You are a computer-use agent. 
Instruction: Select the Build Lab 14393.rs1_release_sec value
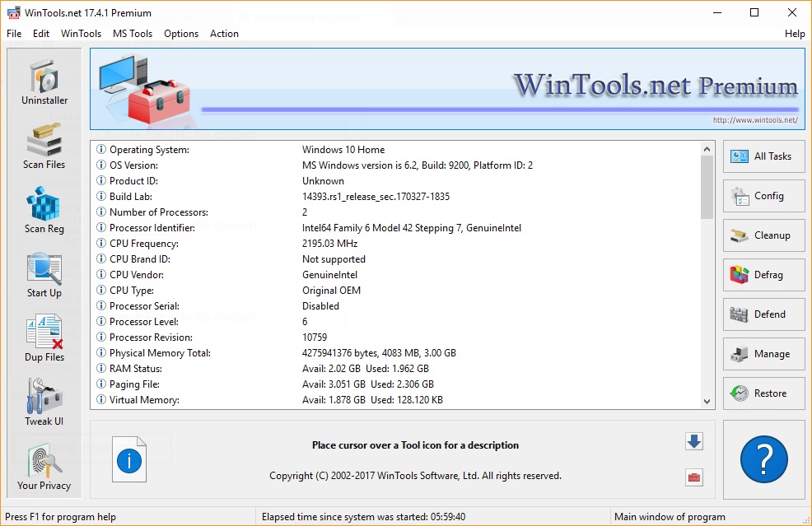pos(376,197)
